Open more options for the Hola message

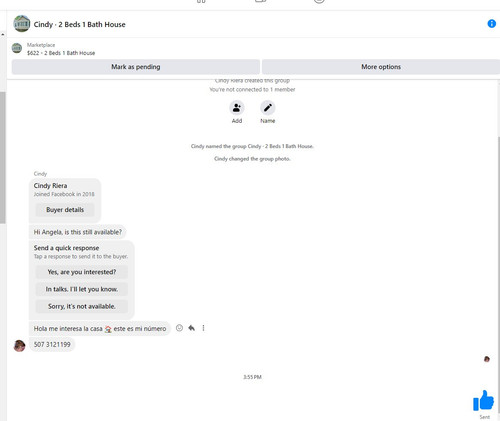click(203, 328)
